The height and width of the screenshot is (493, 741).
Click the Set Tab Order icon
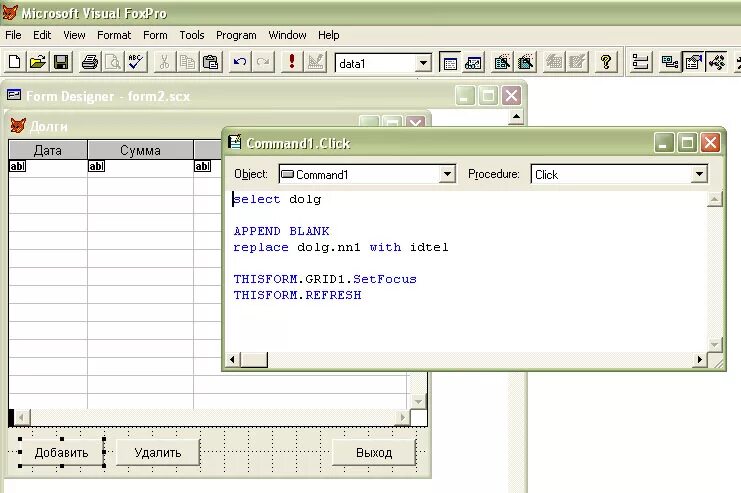640,62
